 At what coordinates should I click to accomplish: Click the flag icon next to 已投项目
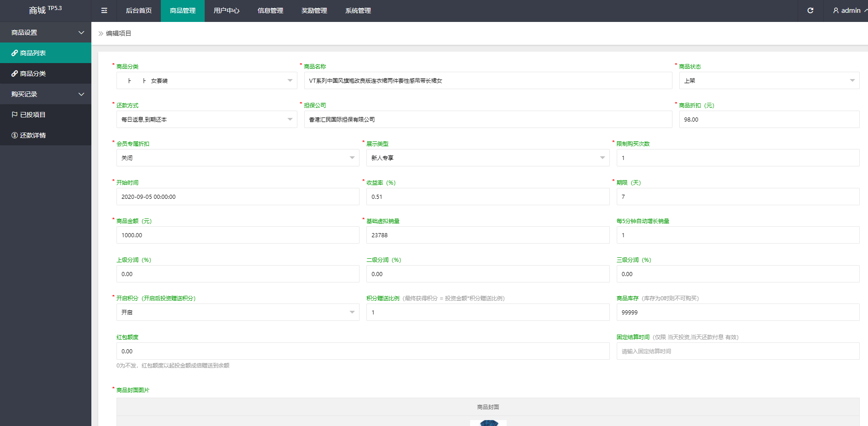(14, 114)
